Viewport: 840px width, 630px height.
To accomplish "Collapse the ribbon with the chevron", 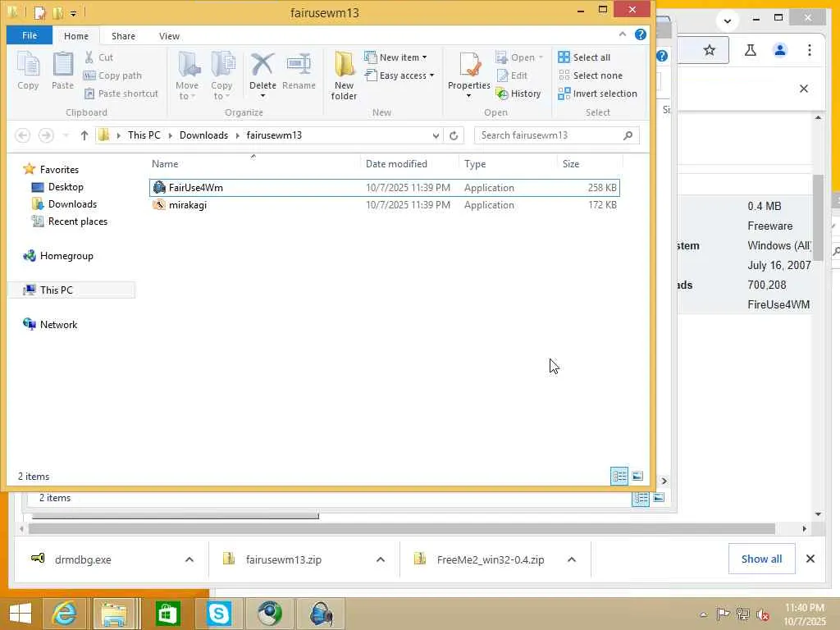I will point(623,34).
